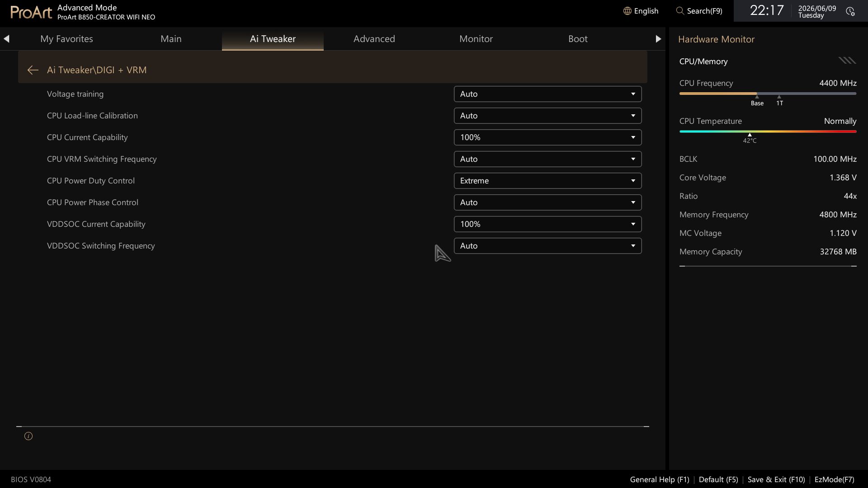Click the Ai Tweaker\DIGI + VRM breadcrumb
The width and height of the screenshot is (868, 488).
coord(97,70)
